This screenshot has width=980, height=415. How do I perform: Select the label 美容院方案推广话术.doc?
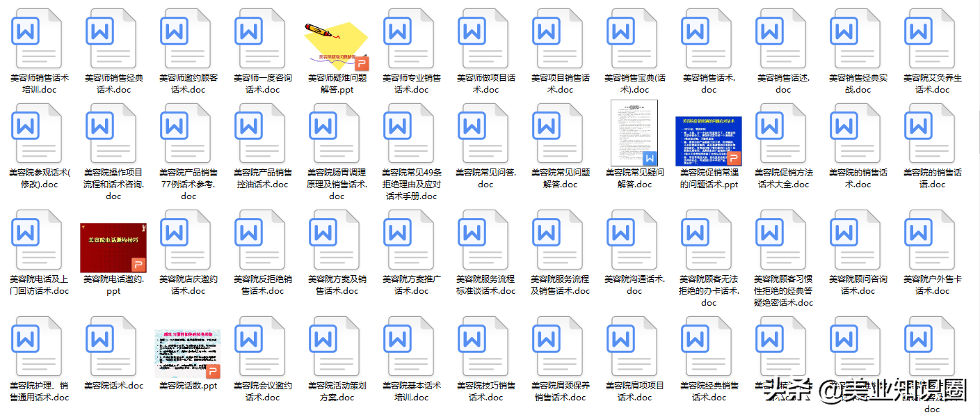point(411,285)
